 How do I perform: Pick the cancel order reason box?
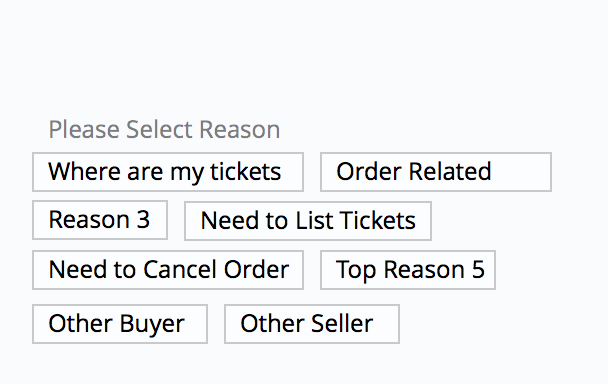(168, 270)
